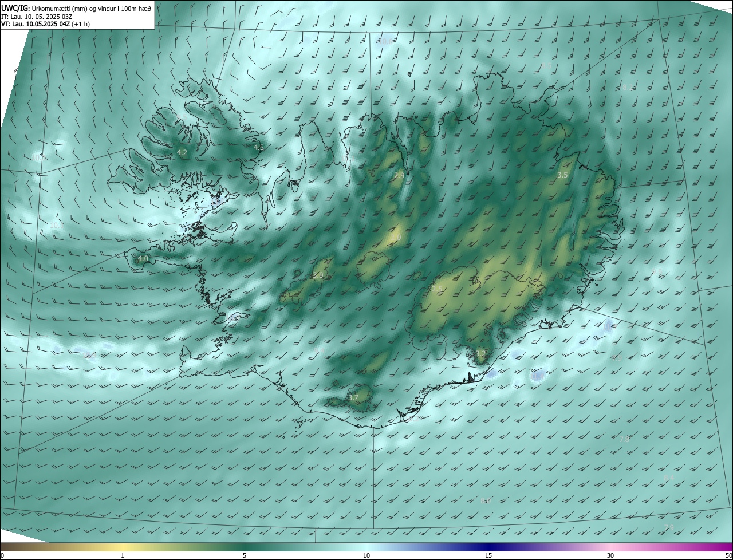Screen dimensions: 733x560
Task: Click the initial time line "IT: Lau. 10. 05. 2025 03Z"
Action: point(36,17)
